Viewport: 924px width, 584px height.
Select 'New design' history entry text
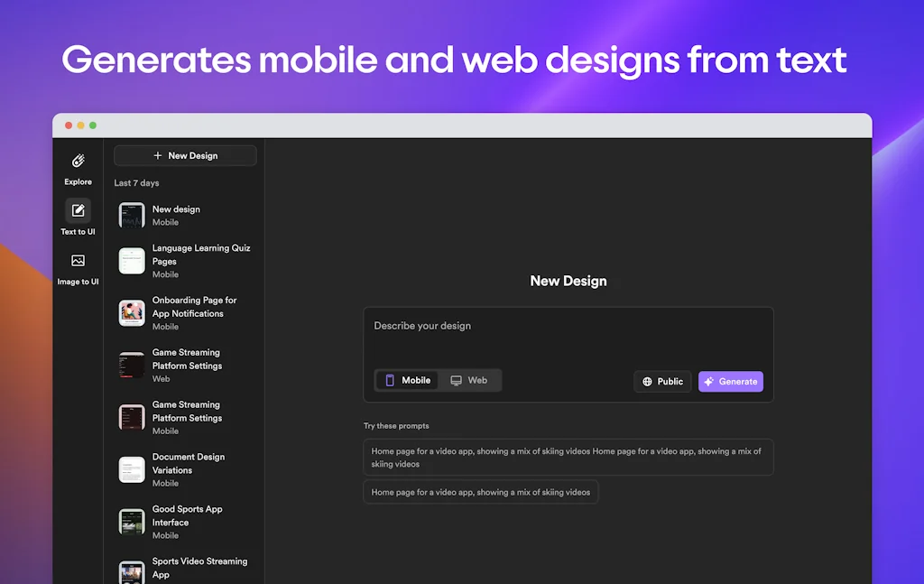176,209
